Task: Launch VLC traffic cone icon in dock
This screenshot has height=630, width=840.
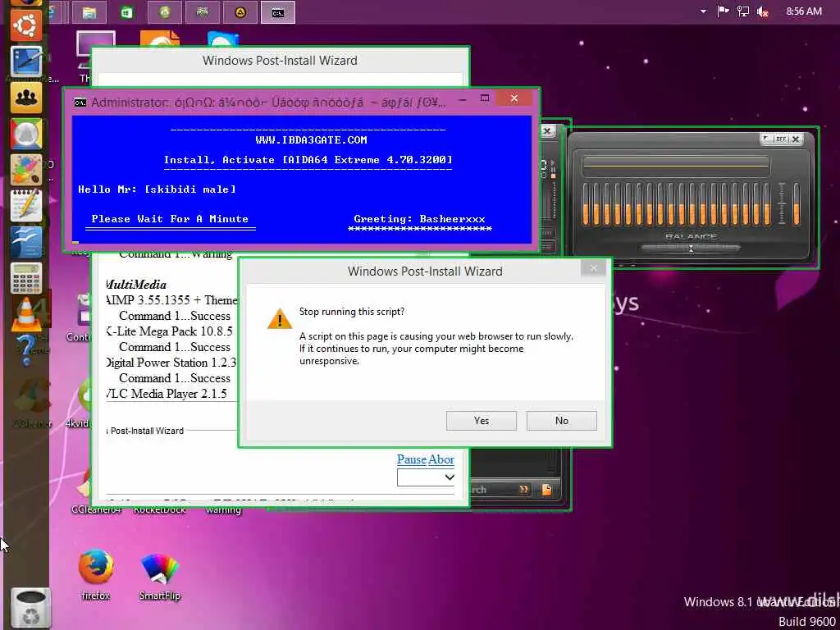Action: click(x=26, y=314)
